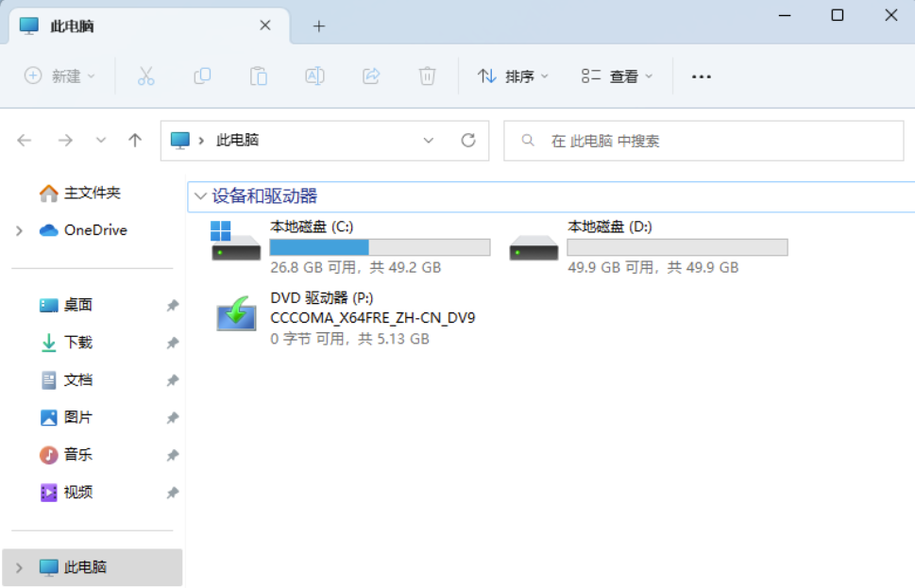915x588 pixels.
Task: Add a new tab with plus
Action: (318, 26)
